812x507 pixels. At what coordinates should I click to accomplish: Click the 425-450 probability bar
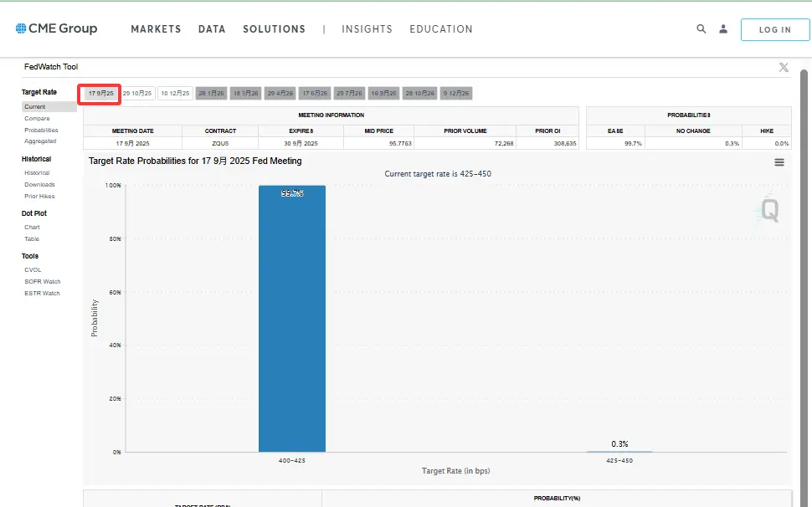(x=619, y=451)
